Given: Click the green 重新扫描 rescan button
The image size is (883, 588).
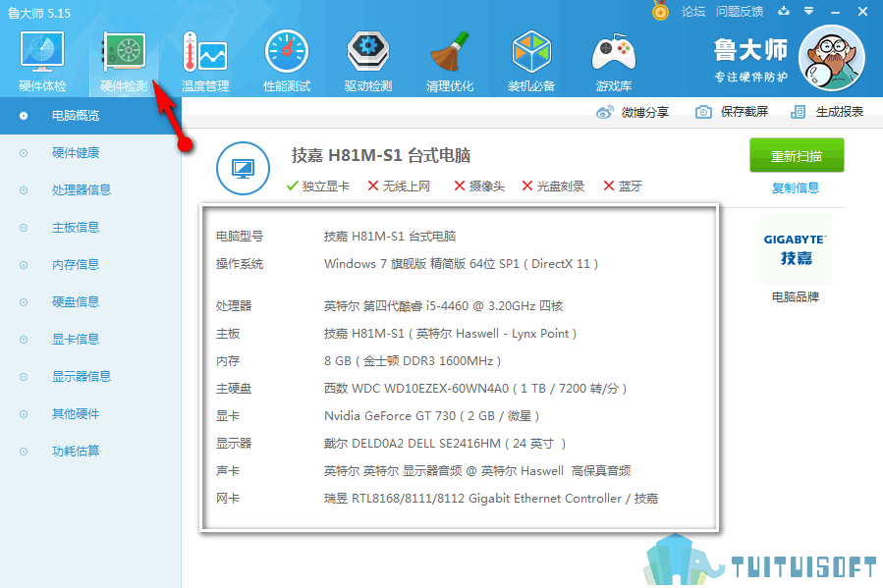Looking at the screenshot, I should pyautogui.click(x=797, y=155).
